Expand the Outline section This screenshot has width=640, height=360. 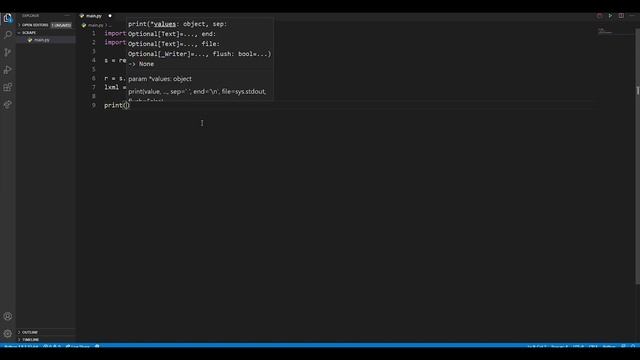coord(29,332)
